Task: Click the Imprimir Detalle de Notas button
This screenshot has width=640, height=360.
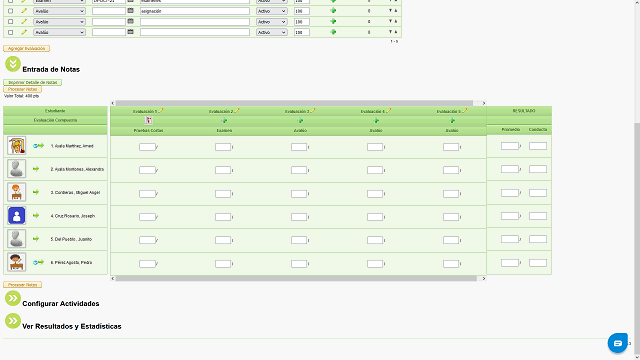Action: click(x=33, y=82)
